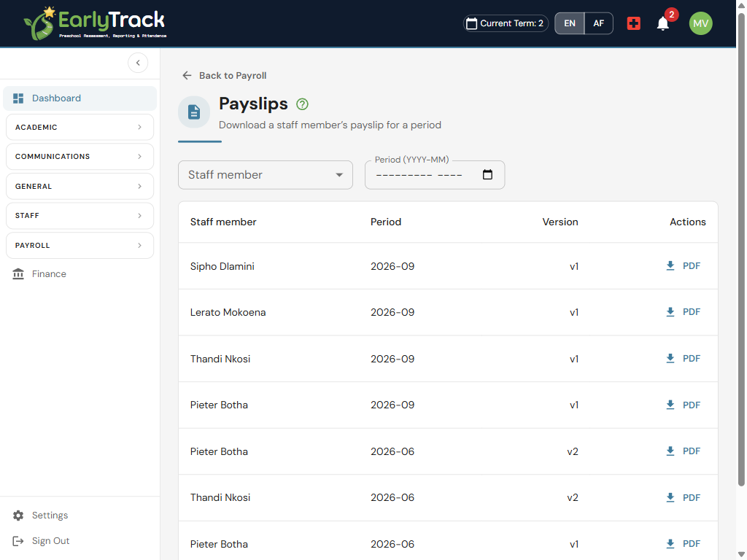Switch language to EN
Screen dimensions: 747x560
coord(570,23)
